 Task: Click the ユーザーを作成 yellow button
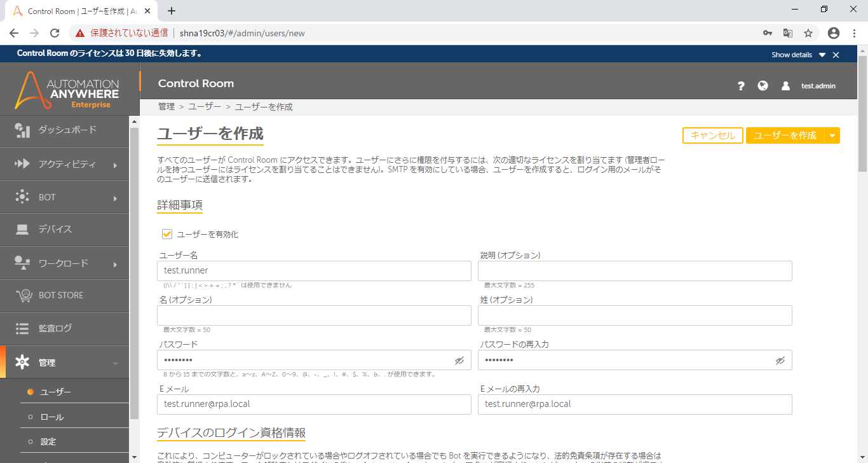[785, 135]
